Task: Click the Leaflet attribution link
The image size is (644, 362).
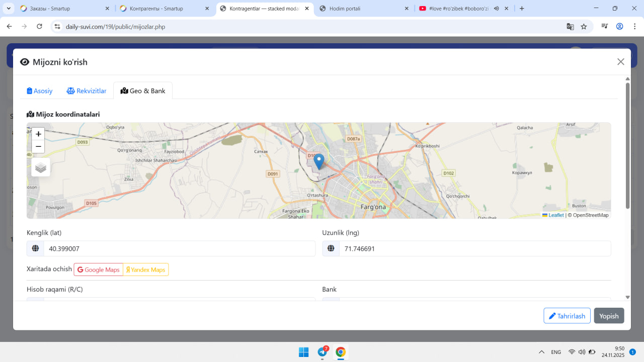Action: (555, 215)
